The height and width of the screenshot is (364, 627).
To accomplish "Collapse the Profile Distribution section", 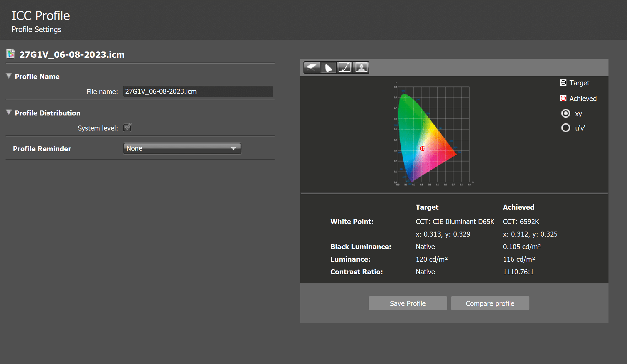I will pyautogui.click(x=9, y=113).
